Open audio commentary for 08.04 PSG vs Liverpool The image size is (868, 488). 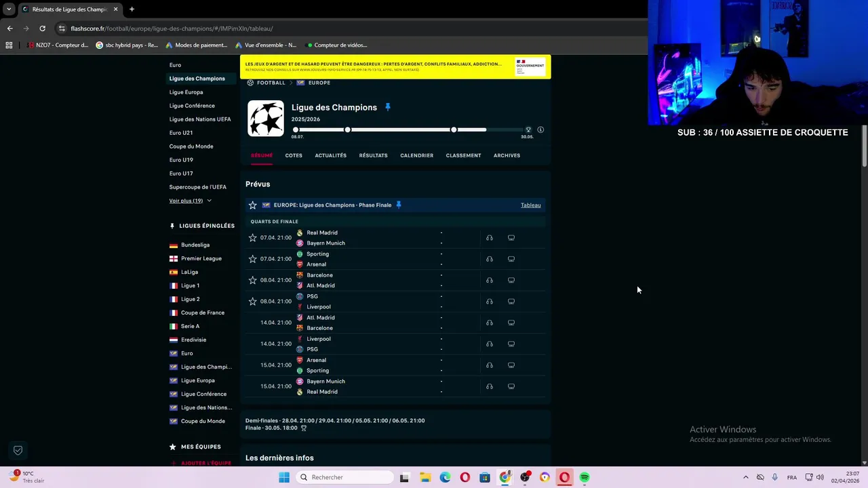pyautogui.click(x=490, y=301)
